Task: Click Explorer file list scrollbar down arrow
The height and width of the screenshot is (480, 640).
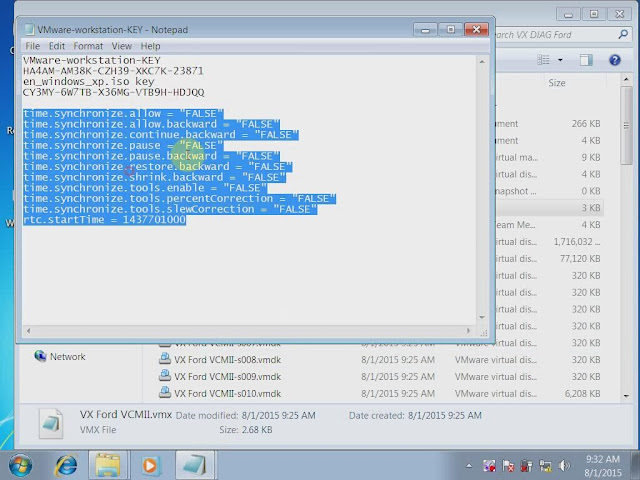Action: [627, 396]
